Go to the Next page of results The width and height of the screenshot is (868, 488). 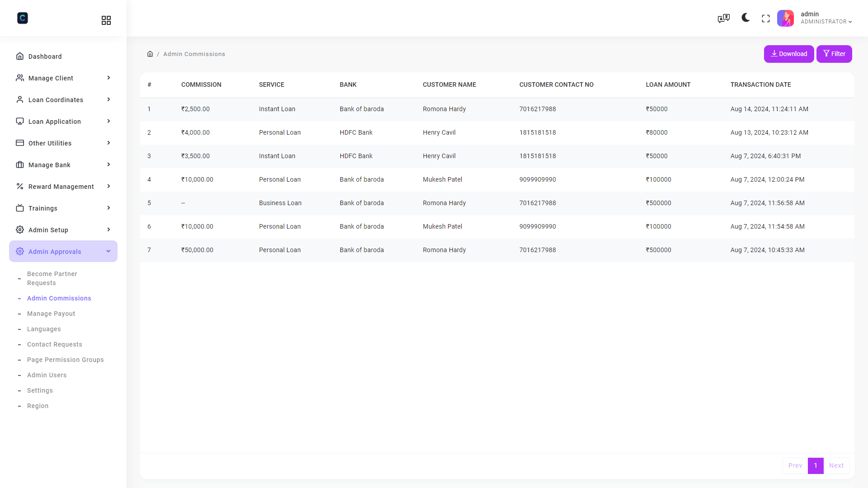point(836,465)
